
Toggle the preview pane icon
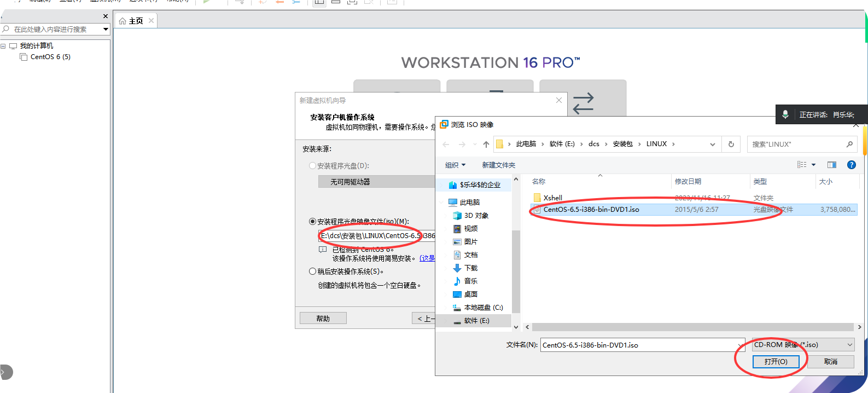(x=832, y=165)
